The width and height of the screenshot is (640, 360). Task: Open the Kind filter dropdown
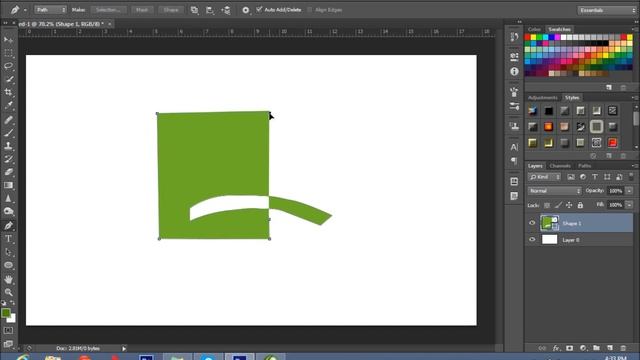coord(545,177)
